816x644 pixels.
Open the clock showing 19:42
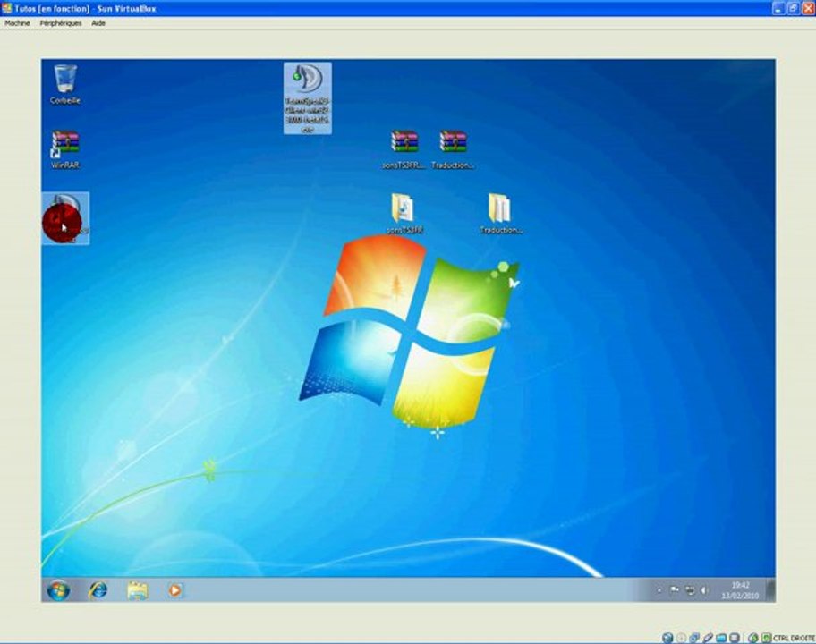pos(740,590)
